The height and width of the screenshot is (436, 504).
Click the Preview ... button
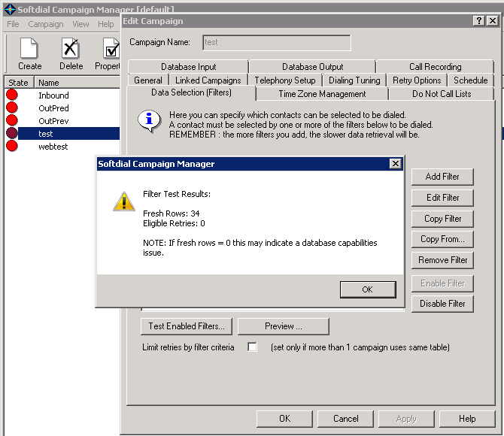pos(283,326)
